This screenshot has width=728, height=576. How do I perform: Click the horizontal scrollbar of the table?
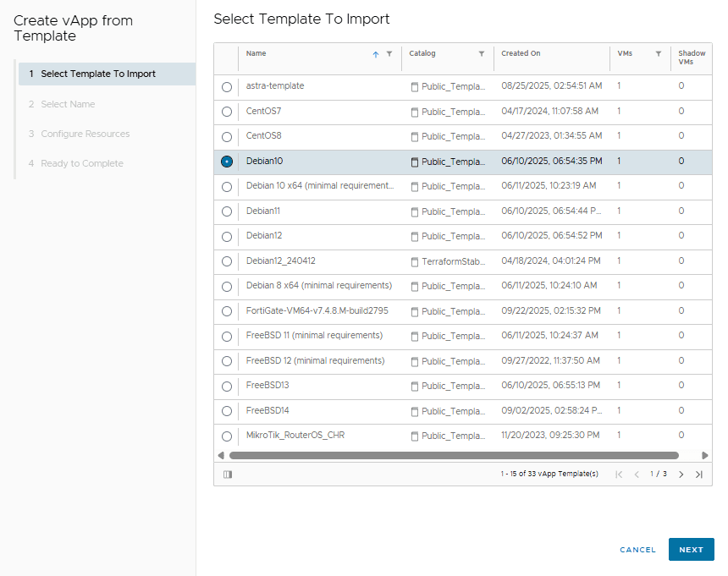(454, 455)
